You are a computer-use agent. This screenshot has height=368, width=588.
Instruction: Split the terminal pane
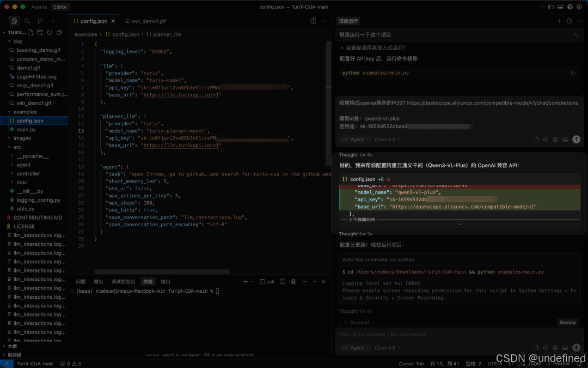coord(283,282)
